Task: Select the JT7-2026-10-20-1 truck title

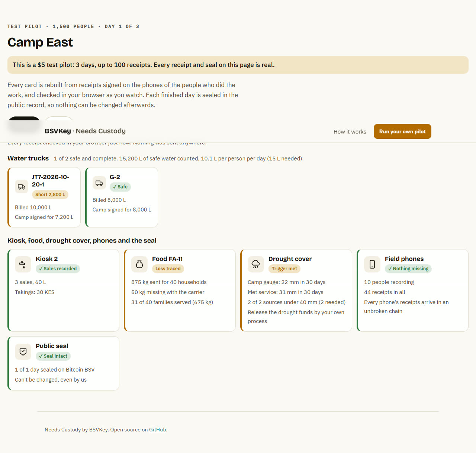Action: (51, 181)
